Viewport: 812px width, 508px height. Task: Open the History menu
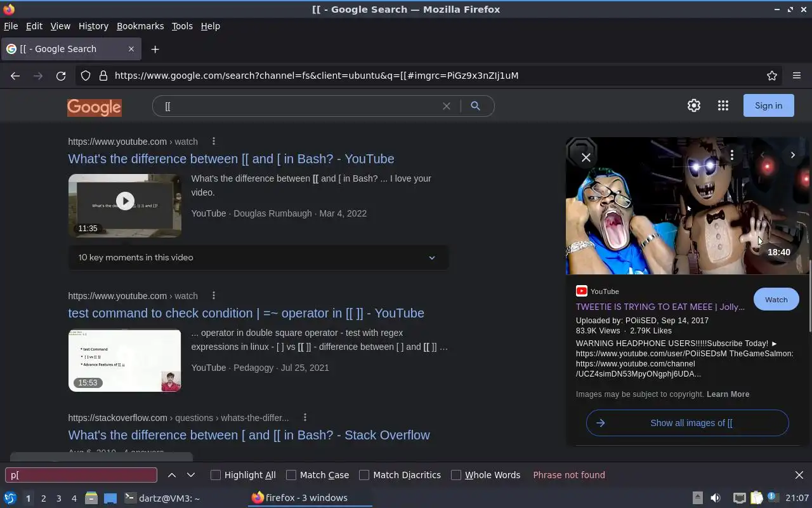[93, 26]
